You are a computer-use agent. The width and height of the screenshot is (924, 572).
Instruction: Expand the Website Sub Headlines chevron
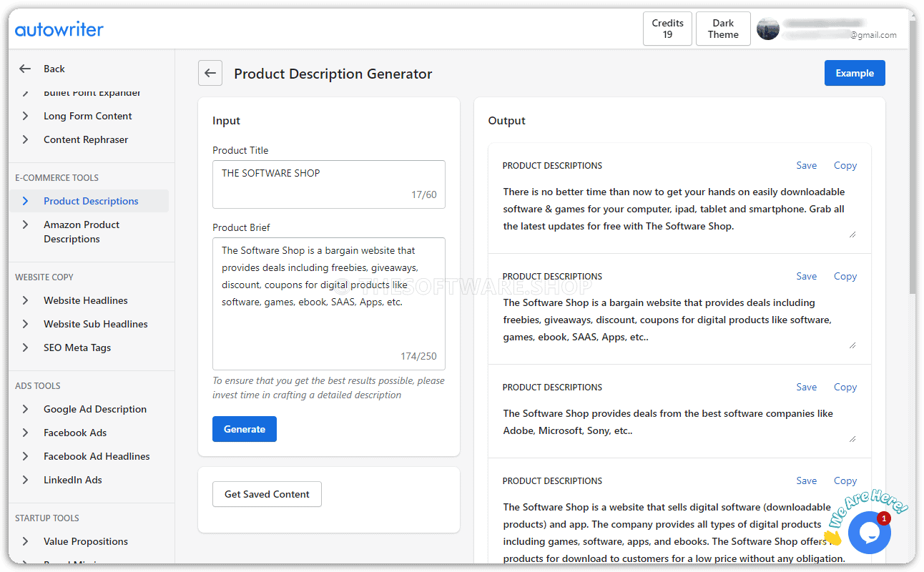point(25,324)
